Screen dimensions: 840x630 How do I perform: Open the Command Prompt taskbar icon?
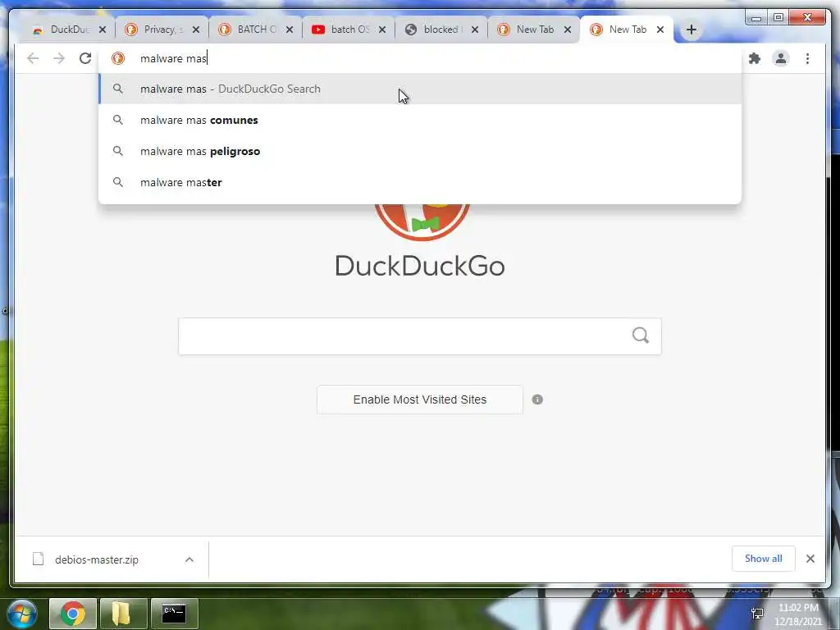pos(174,614)
